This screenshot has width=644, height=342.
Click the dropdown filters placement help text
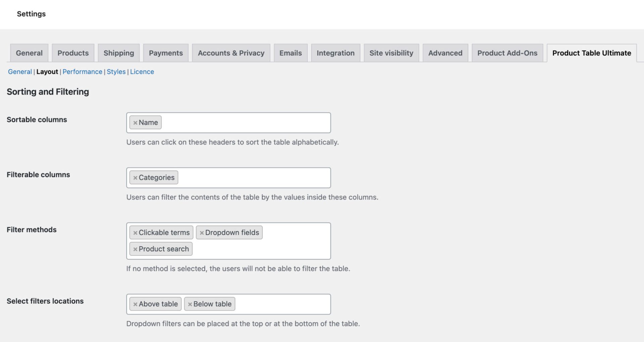tap(243, 324)
